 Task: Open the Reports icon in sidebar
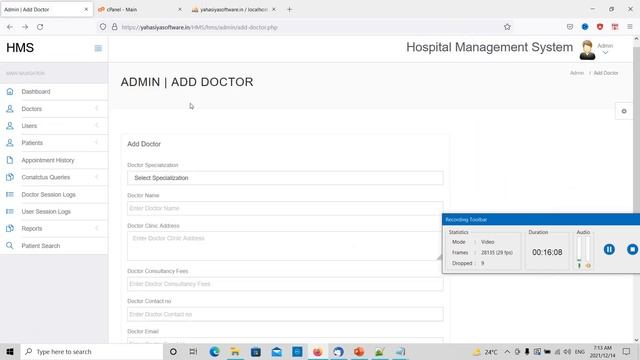(x=10, y=229)
